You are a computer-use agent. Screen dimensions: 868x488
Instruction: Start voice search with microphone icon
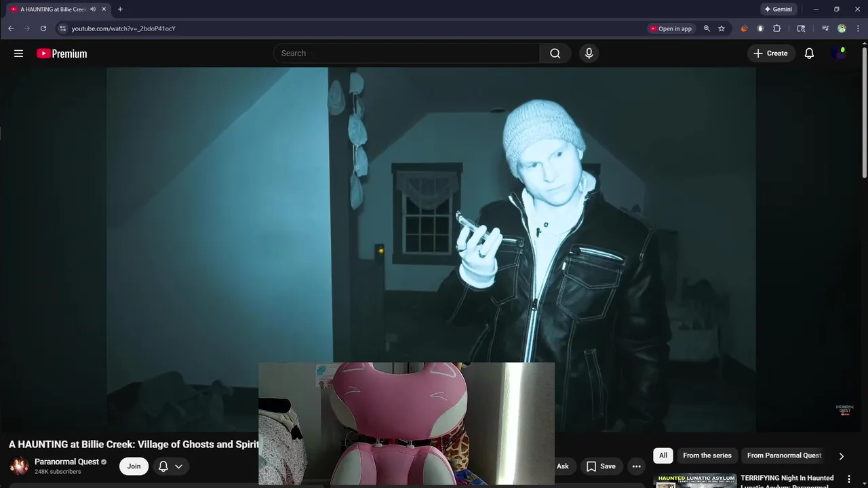point(589,54)
